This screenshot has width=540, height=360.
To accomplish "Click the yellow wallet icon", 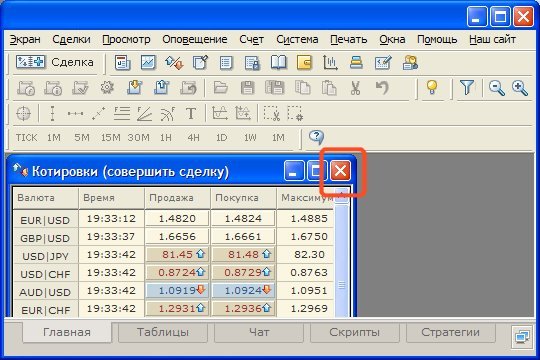I will (x=304, y=63).
